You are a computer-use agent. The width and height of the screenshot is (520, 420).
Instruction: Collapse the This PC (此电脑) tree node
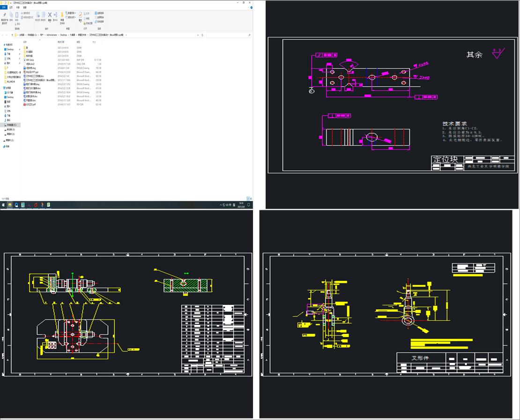pos(2,88)
